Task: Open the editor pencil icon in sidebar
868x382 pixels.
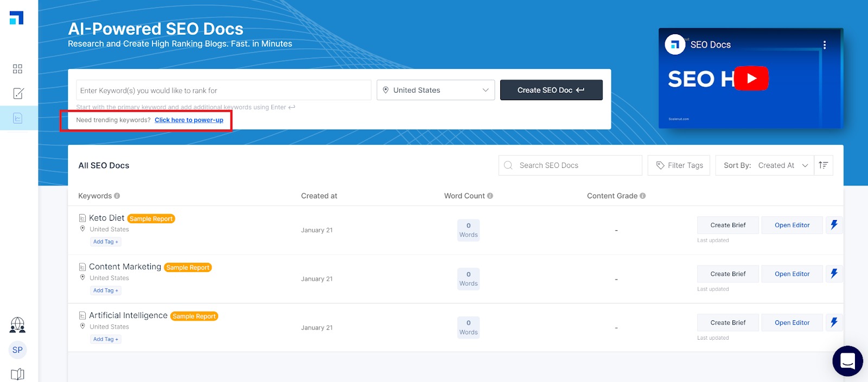Action: click(x=18, y=93)
